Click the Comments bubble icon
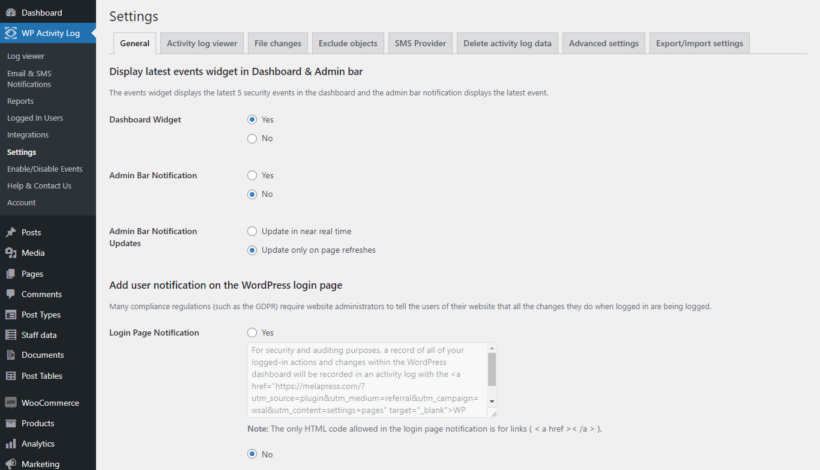The image size is (820, 470). tap(10, 294)
